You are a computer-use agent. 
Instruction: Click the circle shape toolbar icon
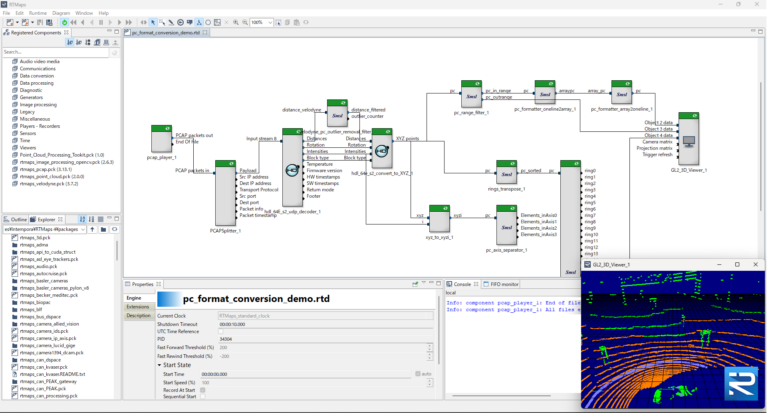(x=208, y=23)
